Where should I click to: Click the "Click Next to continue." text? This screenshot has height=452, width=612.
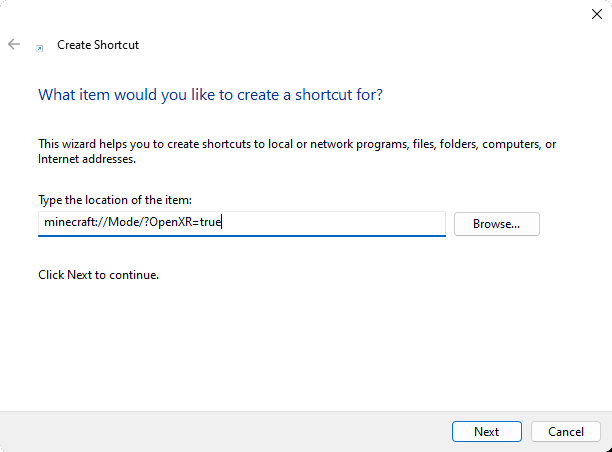98,275
